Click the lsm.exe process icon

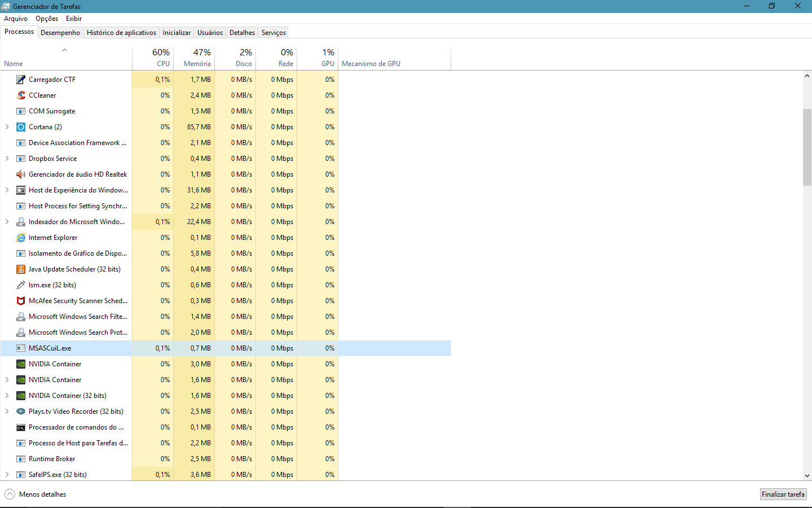[21, 285]
